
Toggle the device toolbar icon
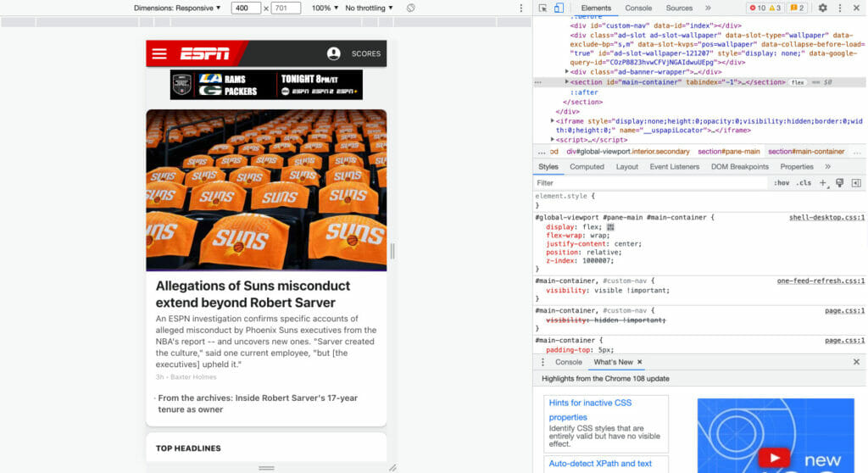click(x=559, y=8)
